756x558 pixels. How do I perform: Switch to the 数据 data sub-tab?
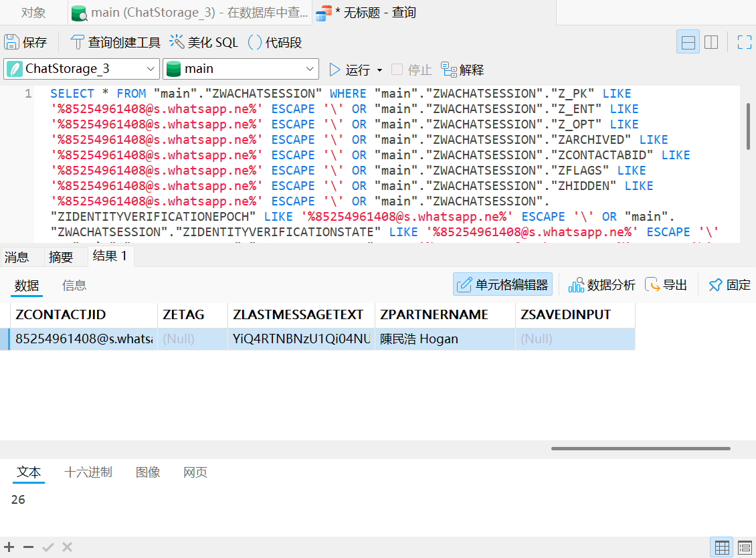click(27, 286)
